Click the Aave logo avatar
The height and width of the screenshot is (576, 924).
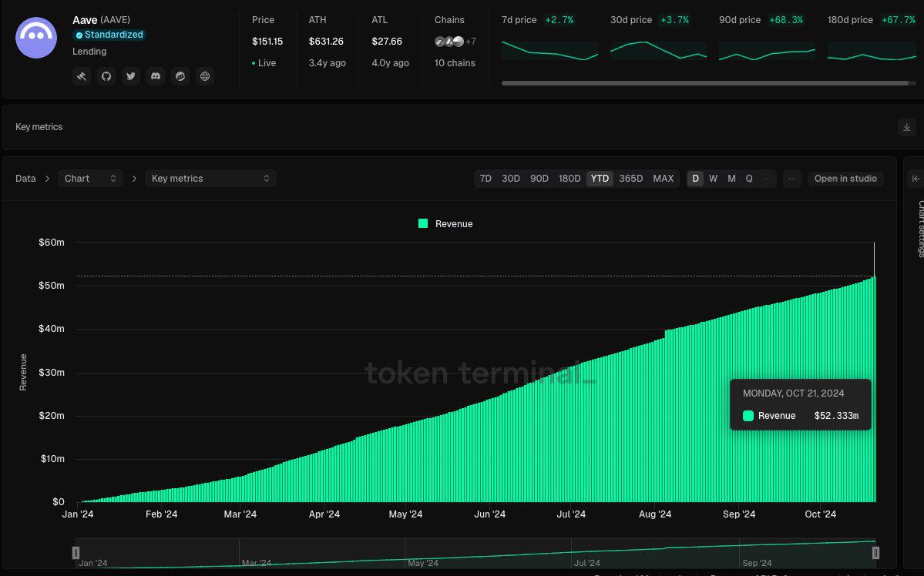coord(36,38)
